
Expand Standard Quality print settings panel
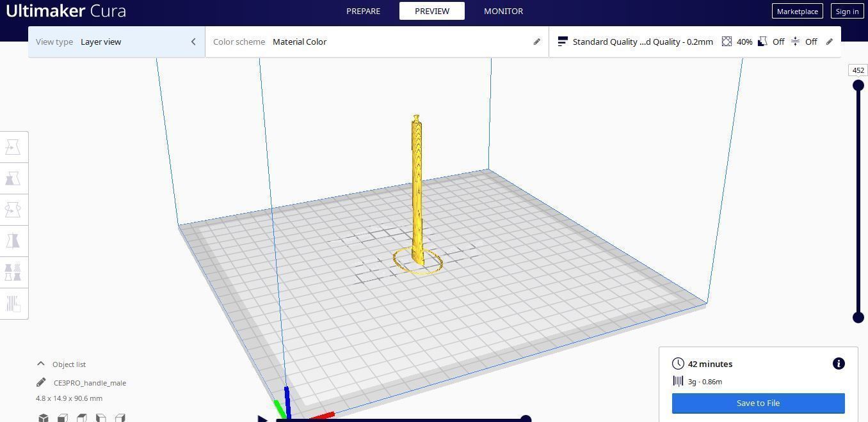(x=695, y=42)
